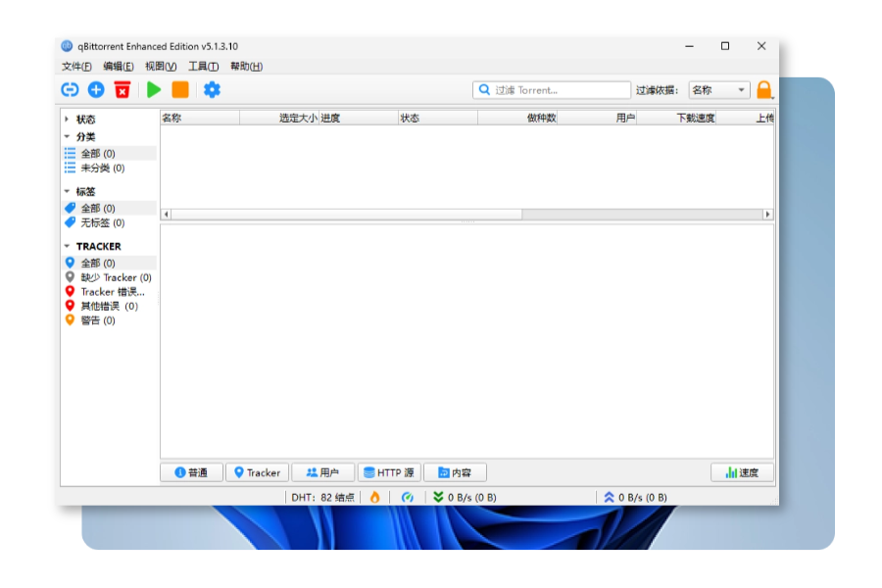Select 无标签 (0) in sidebar
This screenshot has width=882, height=588.
[110, 222]
